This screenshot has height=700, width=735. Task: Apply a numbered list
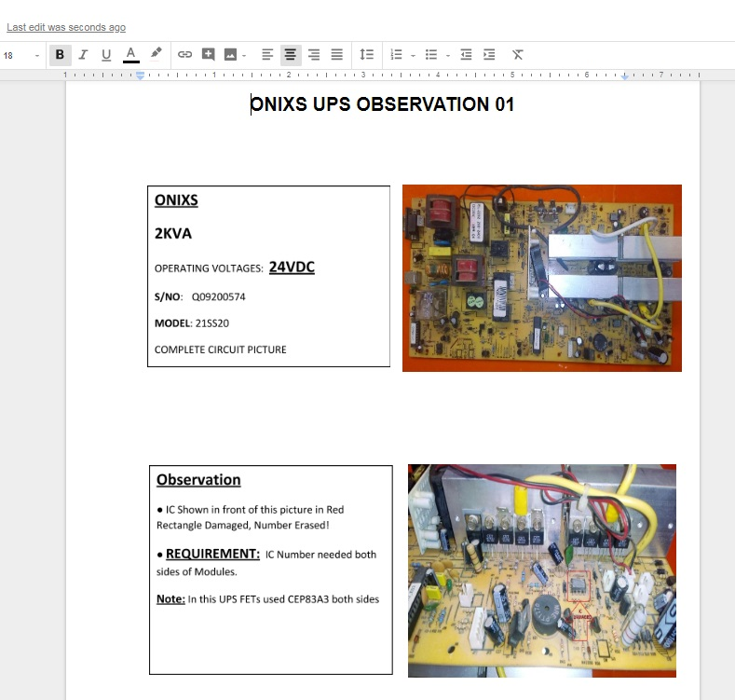pos(397,55)
